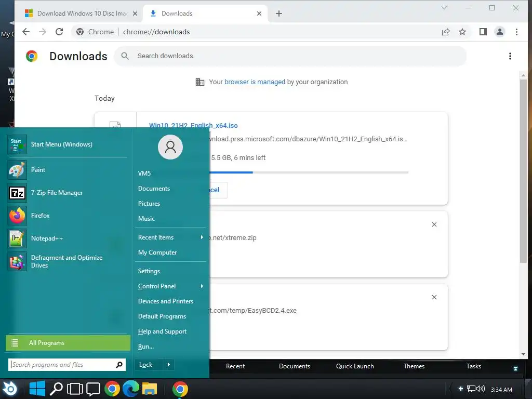Select the Quick Launch tab at bottom
This screenshot has width=532, height=399.
tap(354, 366)
